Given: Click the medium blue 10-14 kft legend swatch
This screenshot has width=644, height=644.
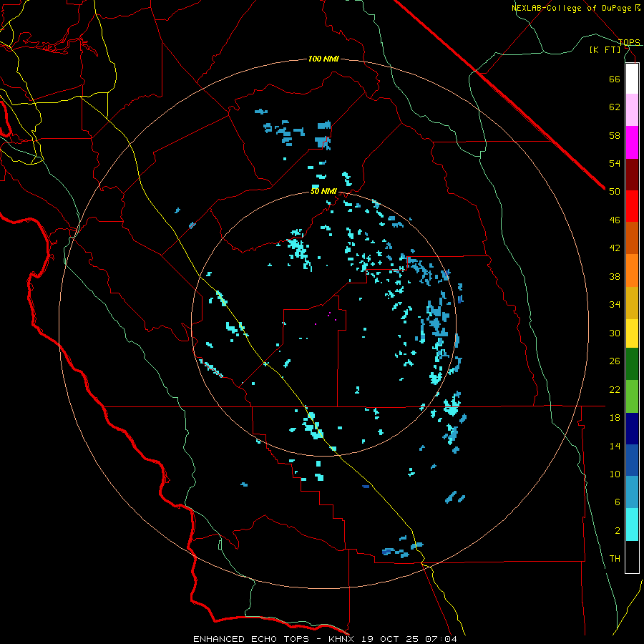Looking at the screenshot, I should pyautogui.click(x=632, y=460).
